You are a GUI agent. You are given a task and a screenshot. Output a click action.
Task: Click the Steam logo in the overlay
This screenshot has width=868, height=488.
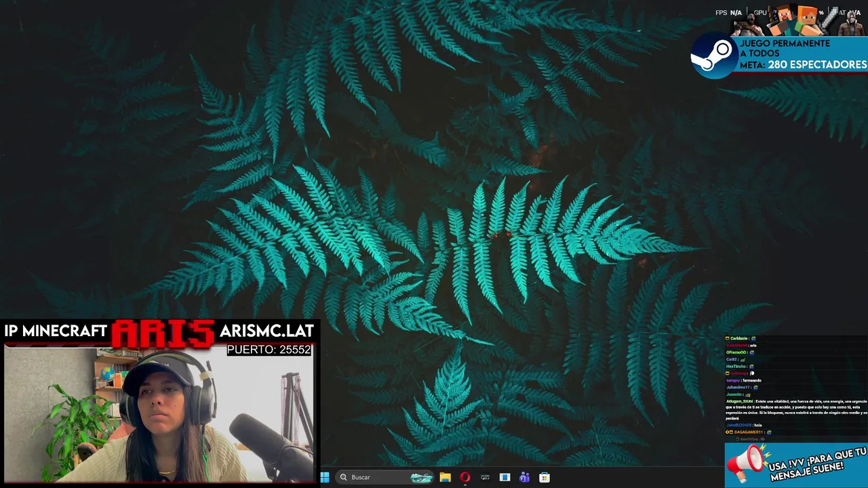pos(713,56)
